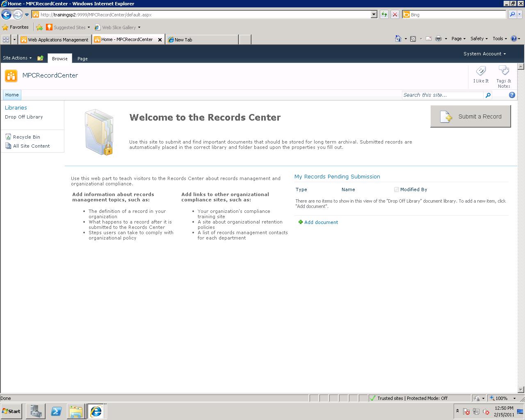525x420 pixels.
Task: Expand the System Account menu
Action: click(x=485, y=53)
